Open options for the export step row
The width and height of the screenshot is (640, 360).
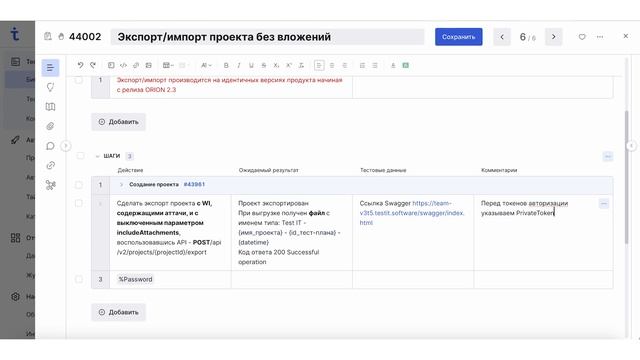(x=604, y=203)
